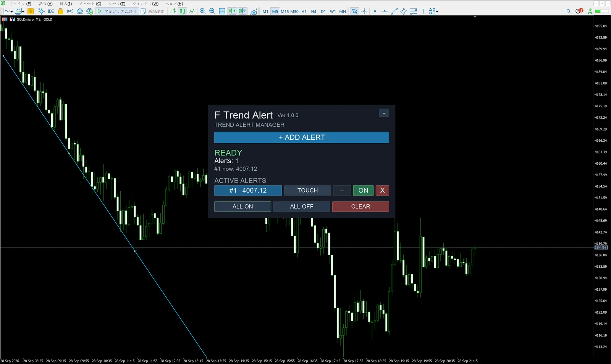Open the Signals icon

[x=70, y=11]
